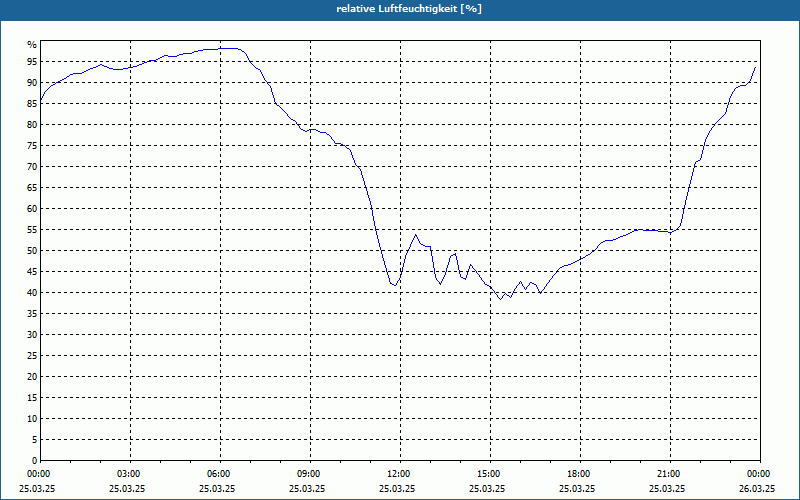
Task: Select the y-axis label "55"
Action: point(32,230)
